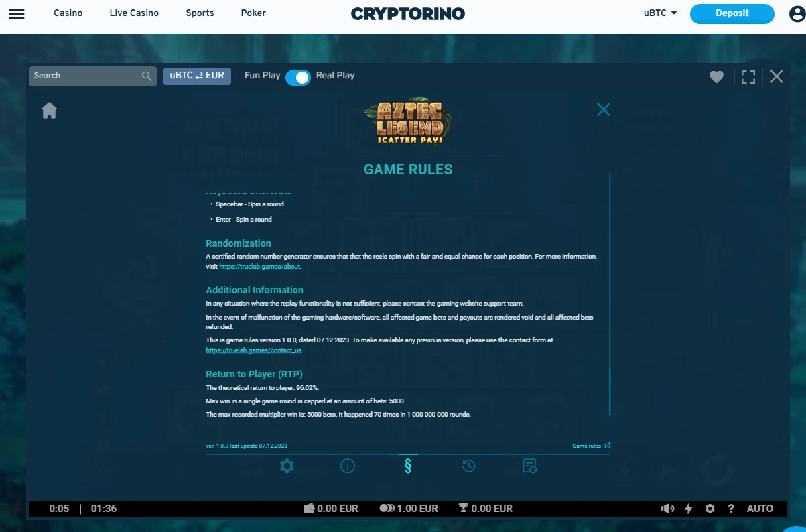Click 'Spacebar - Spin a round' text
The image size is (806, 532).
[x=250, y=204]
